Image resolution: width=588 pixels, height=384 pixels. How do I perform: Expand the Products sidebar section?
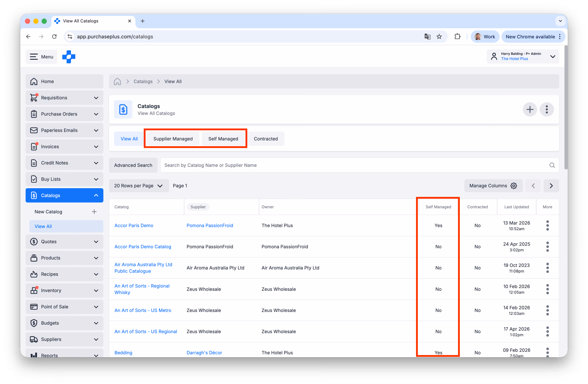coord(64,258)
